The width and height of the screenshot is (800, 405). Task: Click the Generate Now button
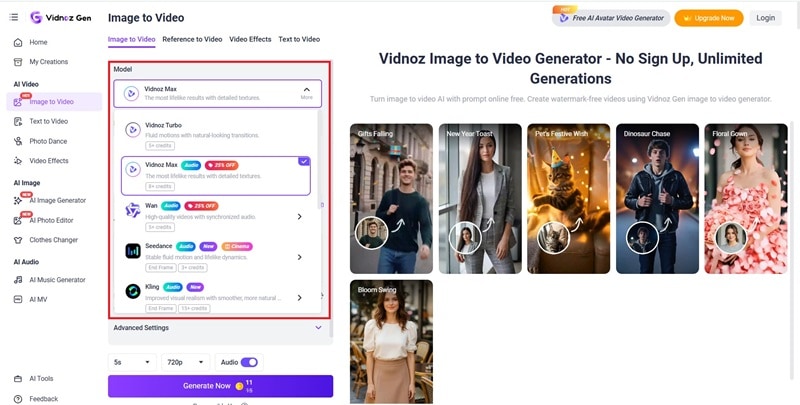220,386
